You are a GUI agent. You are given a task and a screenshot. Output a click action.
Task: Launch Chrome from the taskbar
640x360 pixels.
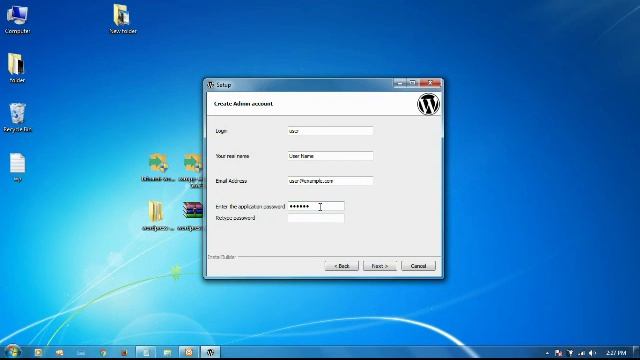pyautogui.click(x=103, y=352)
